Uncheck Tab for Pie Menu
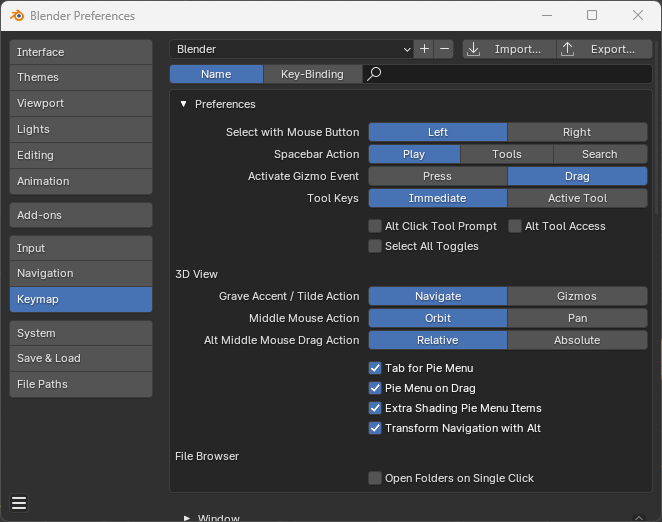Image resolution: width=662 pixels, height=522 pixels. 375,368
